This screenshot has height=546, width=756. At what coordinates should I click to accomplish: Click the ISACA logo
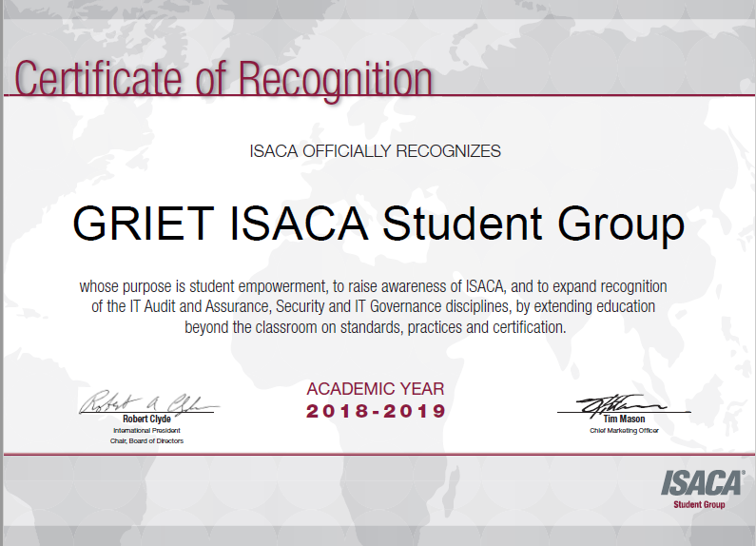[x=703, y=483]
